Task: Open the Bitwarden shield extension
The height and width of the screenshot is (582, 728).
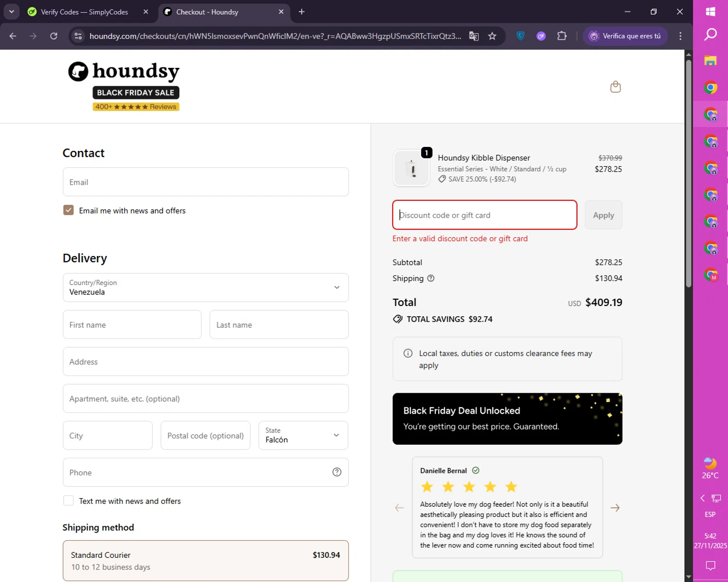Action: 520,36
